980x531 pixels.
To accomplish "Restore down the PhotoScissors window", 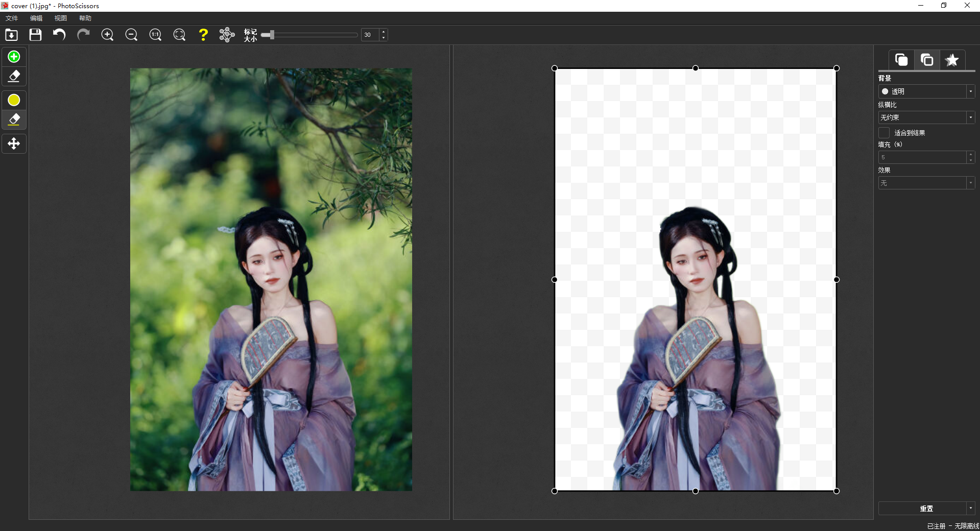I will [x=944, y=6].
